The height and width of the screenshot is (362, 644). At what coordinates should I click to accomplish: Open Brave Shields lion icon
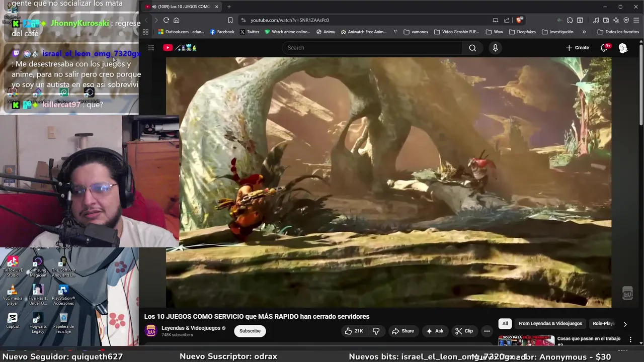coord(519,20)
